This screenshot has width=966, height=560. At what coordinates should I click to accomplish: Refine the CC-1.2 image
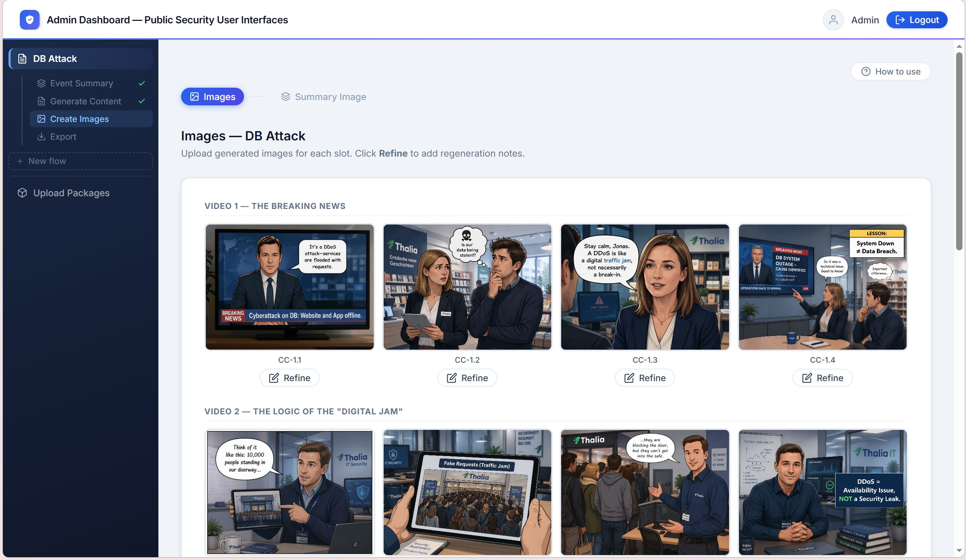pos(467,378)
